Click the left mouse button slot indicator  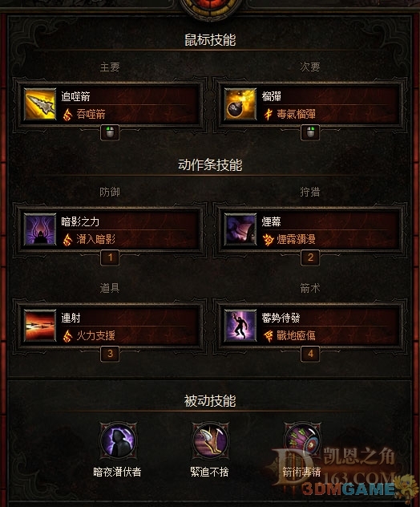click(x=110, y=132)
